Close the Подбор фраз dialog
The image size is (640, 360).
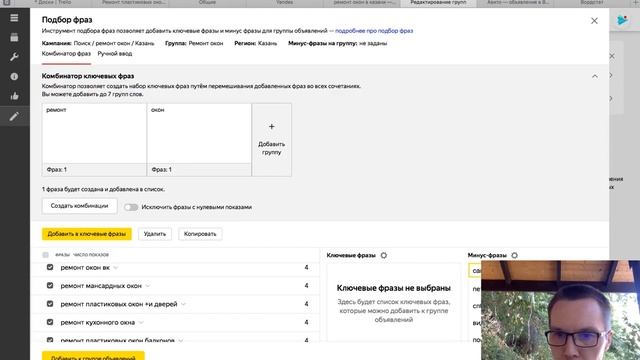click(594, 20)
